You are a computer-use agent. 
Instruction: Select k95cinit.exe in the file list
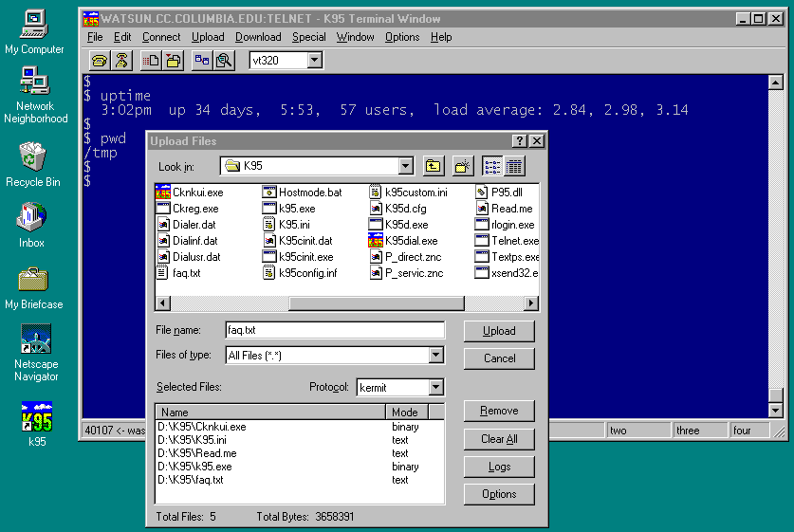click(298, 257)
